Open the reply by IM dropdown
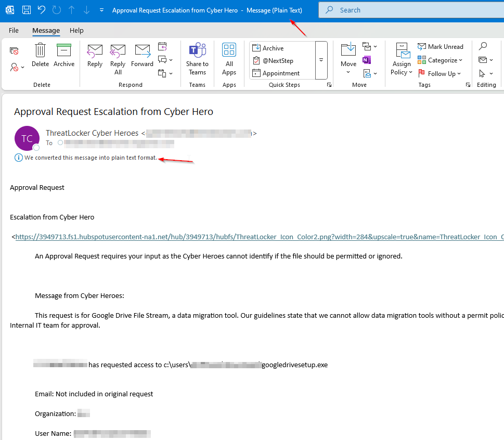This screenshot has height=440, width=504. click(165, 60)
